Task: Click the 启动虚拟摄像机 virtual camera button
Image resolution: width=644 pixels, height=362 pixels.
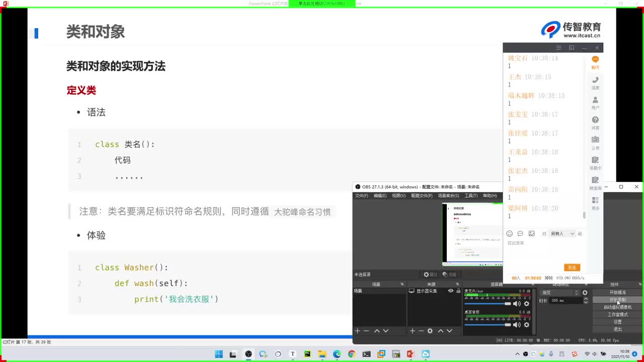Action: [617, 307]
